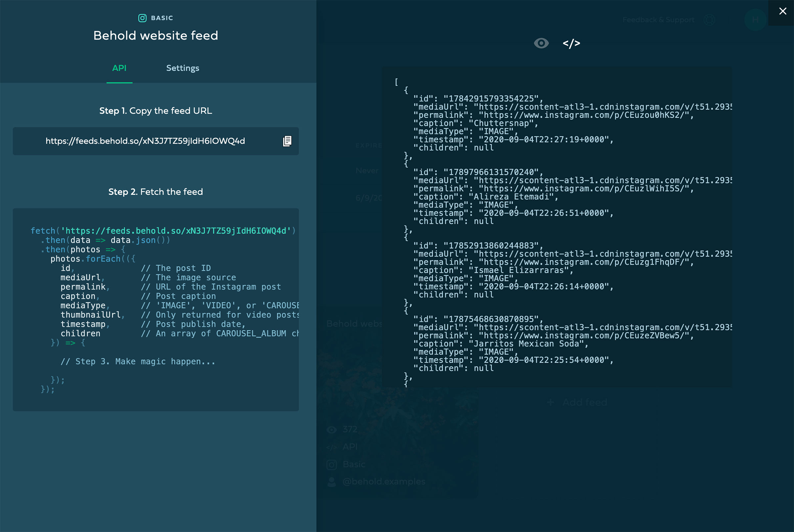Click the 'Step 2. Fetch the feed' heading
Image resolution: width=794 pixels, height=532 pixels.
pyautogui.click(x=156, y=192)
